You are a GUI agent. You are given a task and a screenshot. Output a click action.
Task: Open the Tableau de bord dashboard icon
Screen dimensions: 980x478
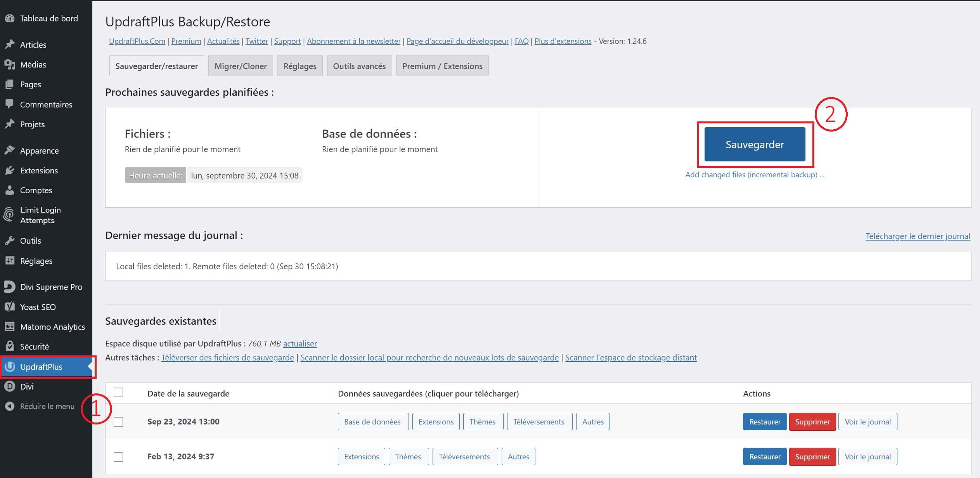click(10, 18)
